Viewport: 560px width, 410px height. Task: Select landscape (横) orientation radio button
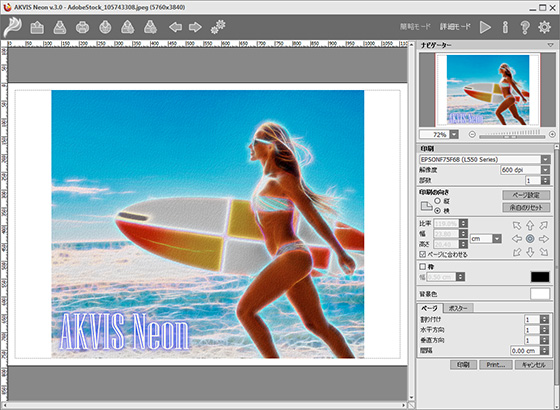[x=438, y=211]
